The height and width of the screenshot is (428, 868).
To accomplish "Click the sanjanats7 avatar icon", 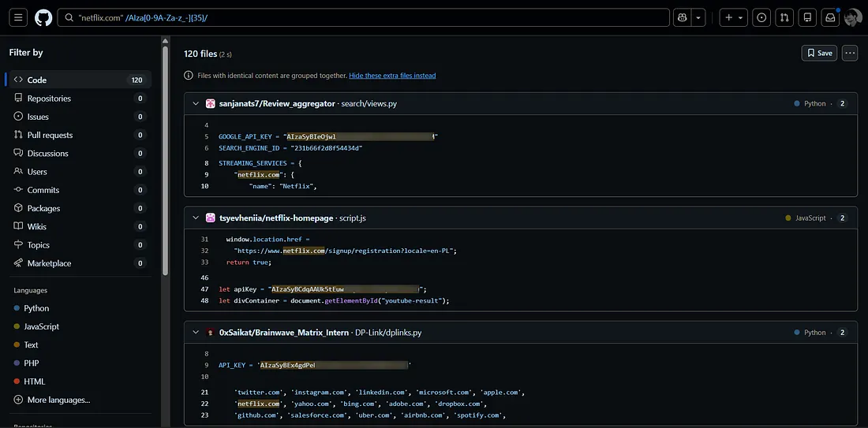I will [211, 103].
